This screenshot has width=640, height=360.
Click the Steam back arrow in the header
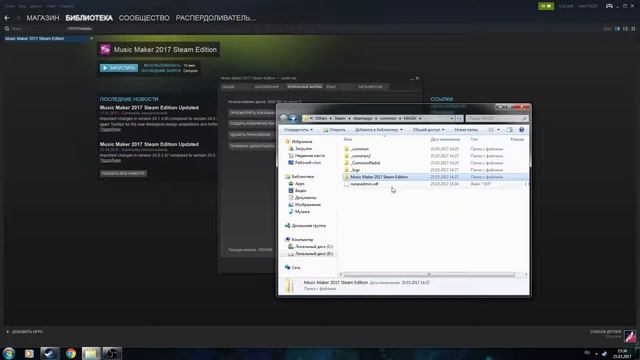tap(7, 18)
